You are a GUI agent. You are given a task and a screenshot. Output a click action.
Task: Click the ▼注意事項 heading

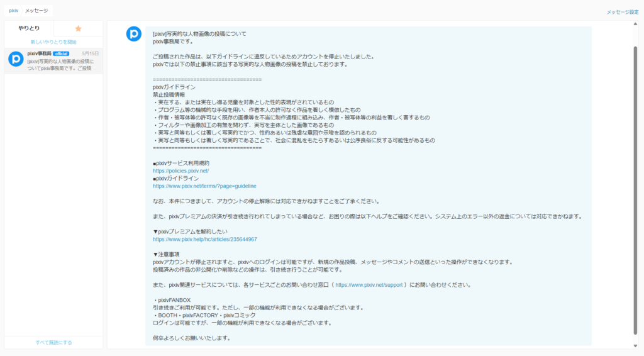(x=166, y=255)
